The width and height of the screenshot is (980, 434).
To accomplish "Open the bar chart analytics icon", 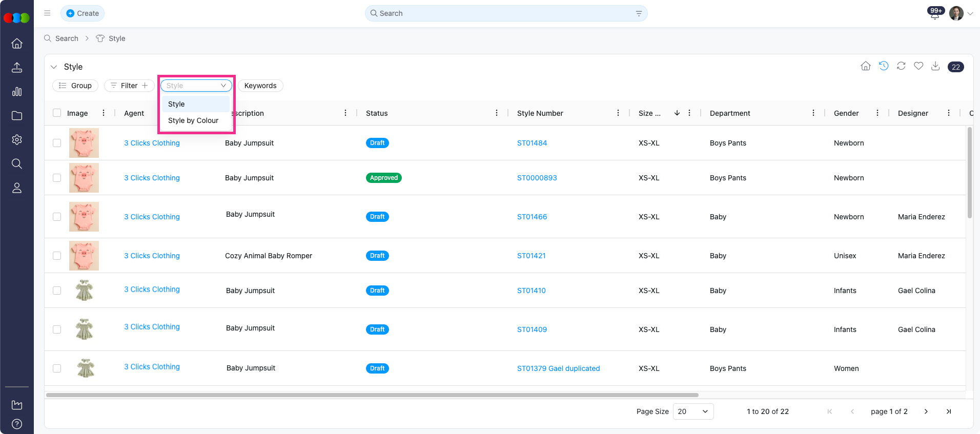I will pos(17,92).
